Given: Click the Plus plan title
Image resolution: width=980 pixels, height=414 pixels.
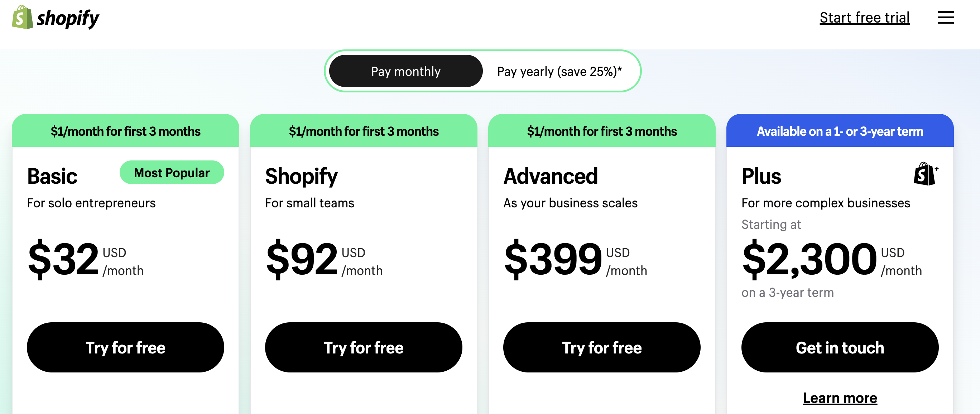Looking at the screenshot, I should (761, 176).
